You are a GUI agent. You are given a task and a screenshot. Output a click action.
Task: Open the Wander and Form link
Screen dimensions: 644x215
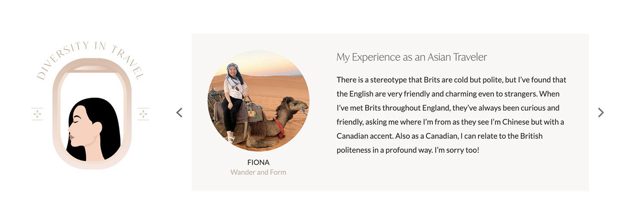[x=258, y=172]
